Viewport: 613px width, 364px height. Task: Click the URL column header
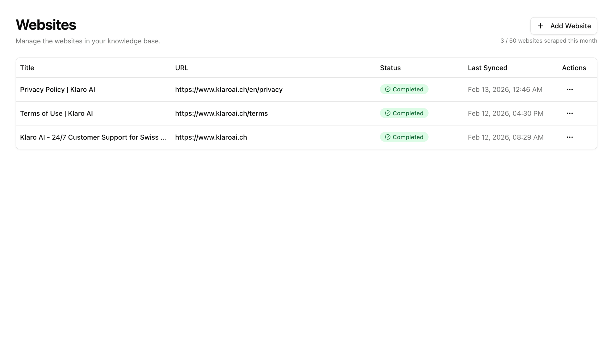[182, 68]
